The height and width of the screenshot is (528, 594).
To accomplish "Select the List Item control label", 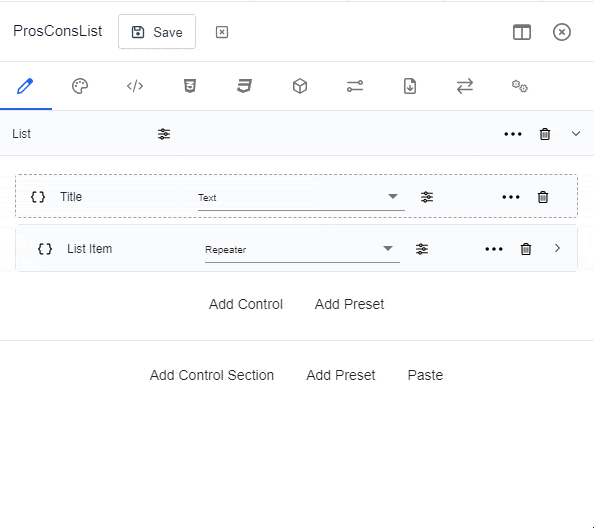I will point(89,249).
